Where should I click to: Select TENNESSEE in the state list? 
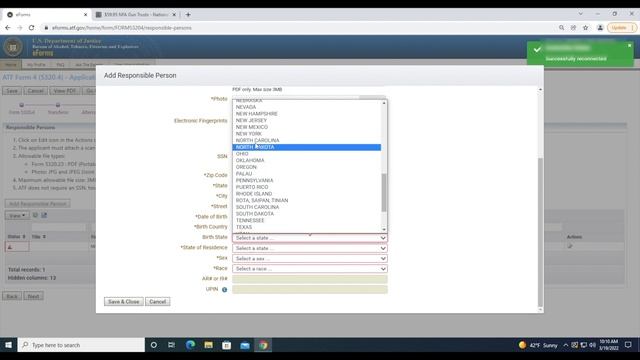tap(307, 220)
